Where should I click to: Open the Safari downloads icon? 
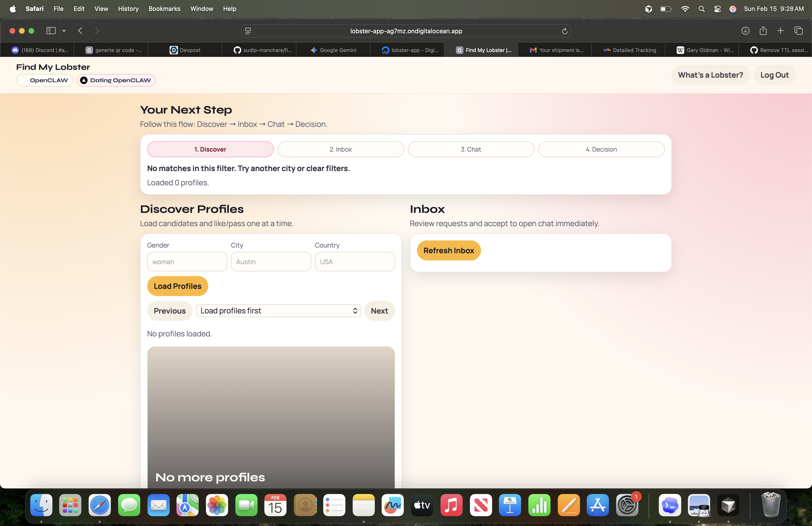pyautogui.click(x=745, y=31)
